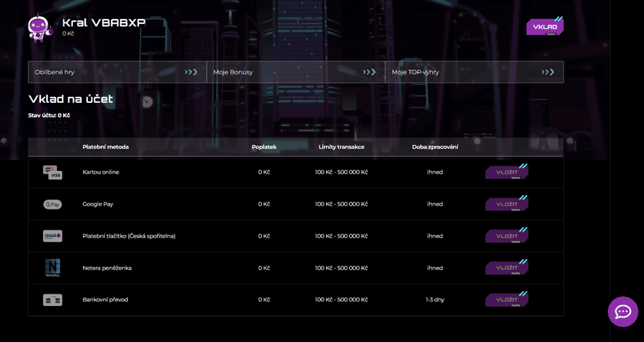The width and height of the screenshot is (644, 342).
Task: Click the transaction limit for Kartou online
Action: tap(341, 172)
